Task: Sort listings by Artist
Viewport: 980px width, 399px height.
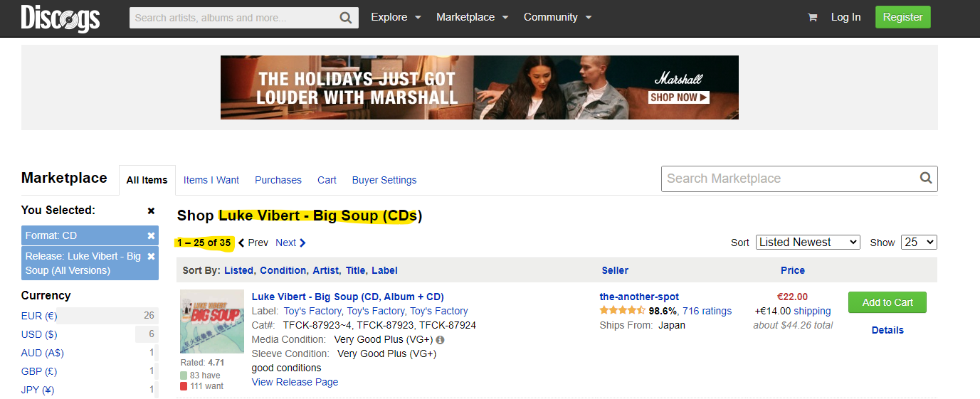Action: pos(325,270)
